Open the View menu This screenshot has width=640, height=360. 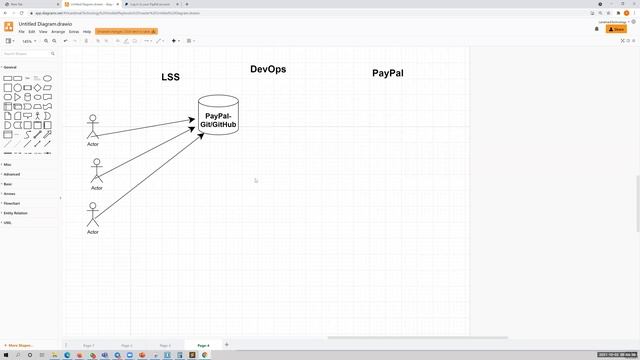coord(43,31)
